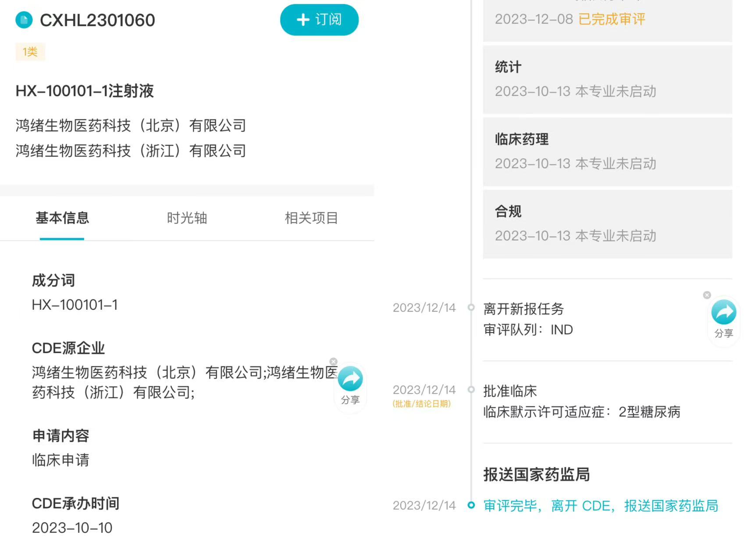Open the 相关项目 tab

[x=311, y=218]
